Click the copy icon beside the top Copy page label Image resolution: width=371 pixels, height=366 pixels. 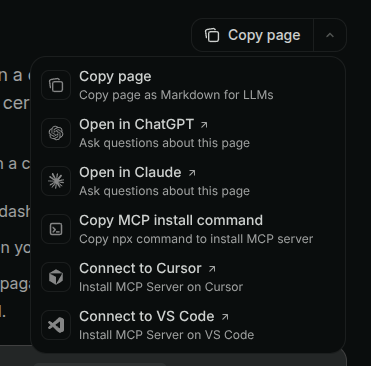click(212, 35)
